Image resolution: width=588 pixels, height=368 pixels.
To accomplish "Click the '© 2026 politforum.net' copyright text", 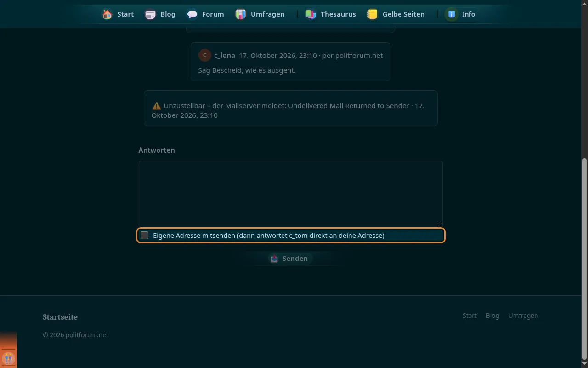I will (76, 335).
